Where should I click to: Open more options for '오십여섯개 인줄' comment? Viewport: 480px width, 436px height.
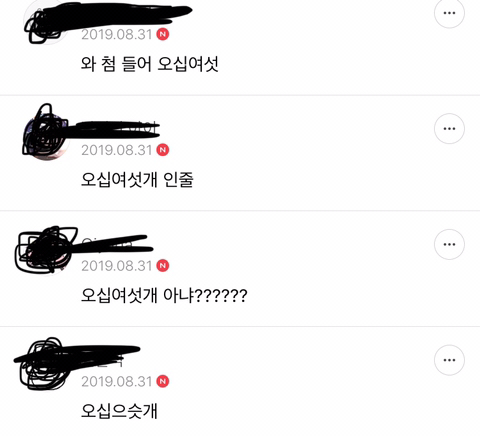[x=449, y=129]
